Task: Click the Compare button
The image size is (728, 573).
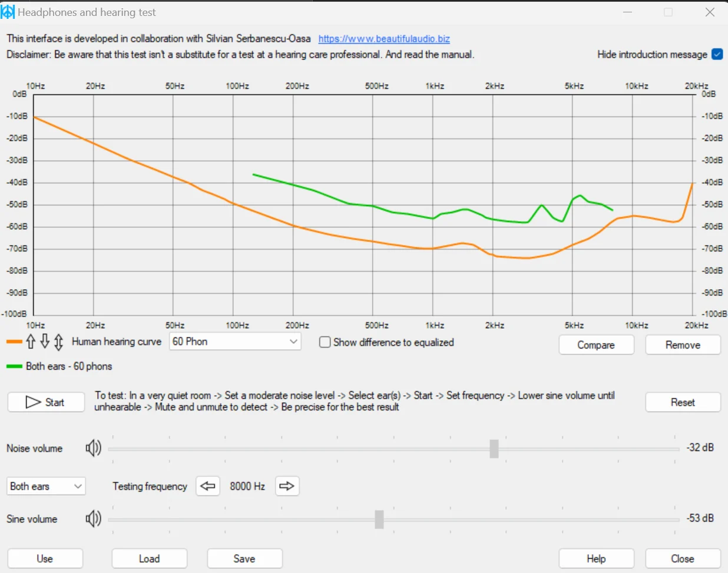Action: [x=596, y=345]
